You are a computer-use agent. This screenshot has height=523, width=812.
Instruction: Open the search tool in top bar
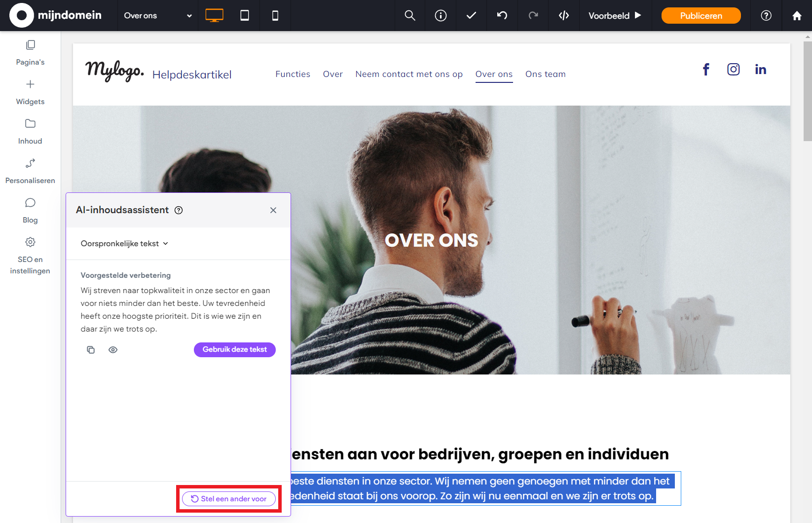(x=410, y=16)
